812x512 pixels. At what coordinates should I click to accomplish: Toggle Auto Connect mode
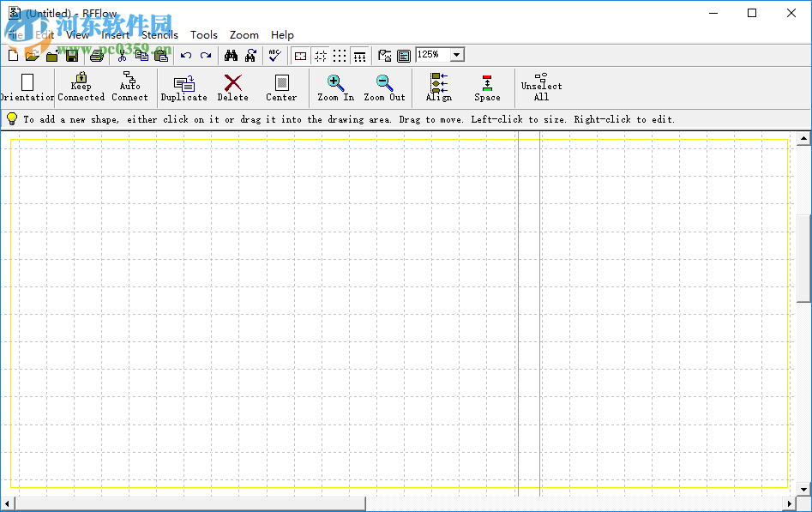tap(129, 86)
